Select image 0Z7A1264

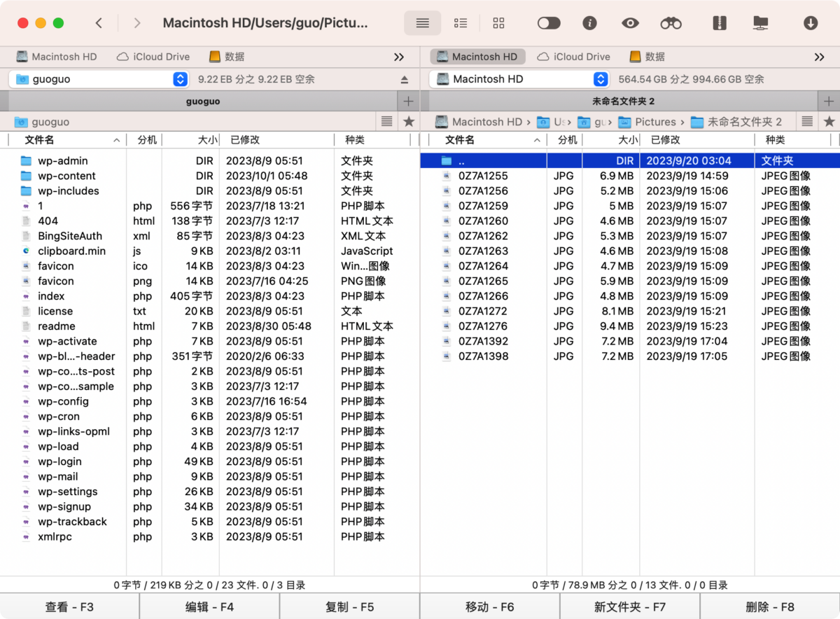(630, 266)
